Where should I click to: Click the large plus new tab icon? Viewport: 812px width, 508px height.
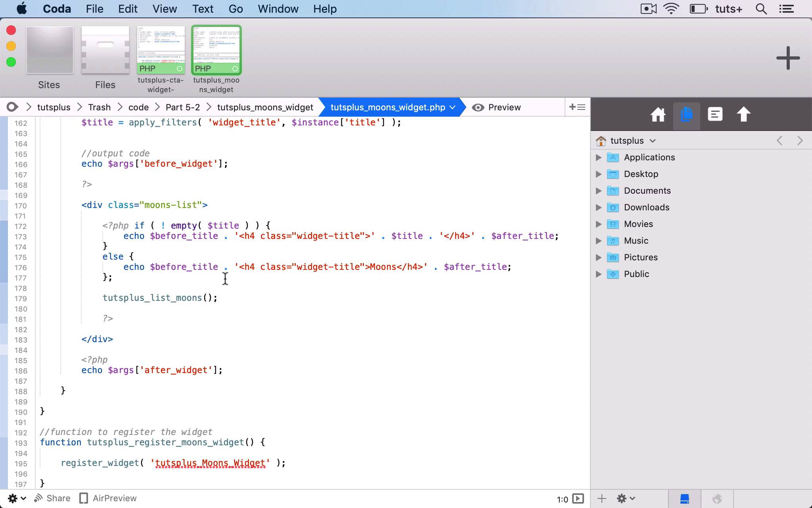[x=788, y=58]
